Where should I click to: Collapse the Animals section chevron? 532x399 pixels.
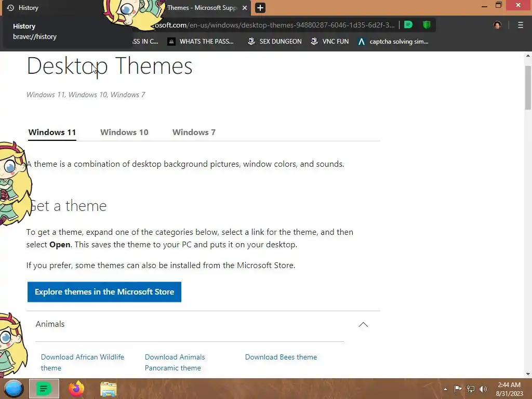click(x=363, y=325)
